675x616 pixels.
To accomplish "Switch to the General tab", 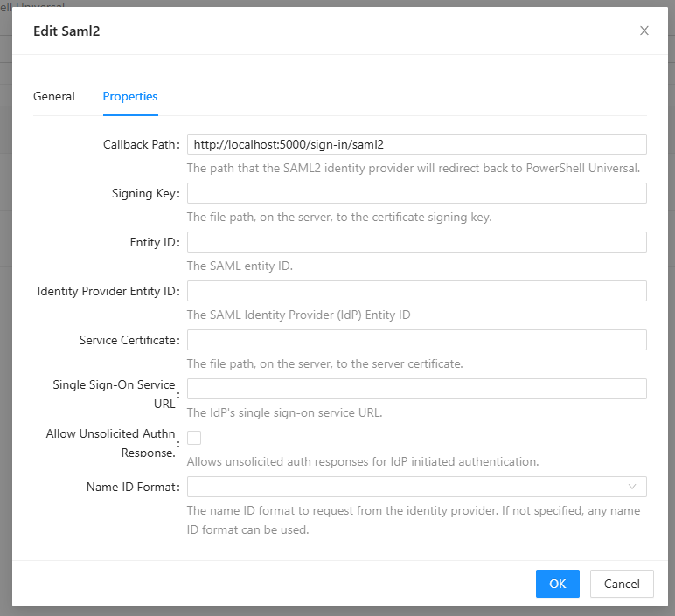I will click(54, 96).
